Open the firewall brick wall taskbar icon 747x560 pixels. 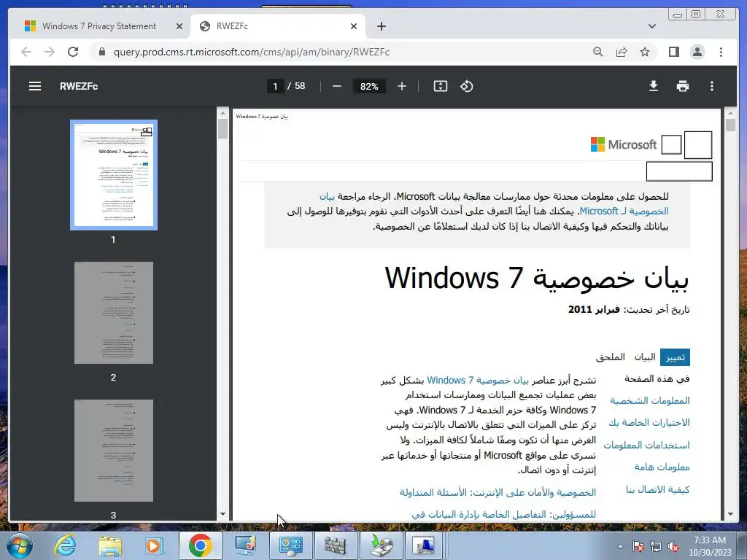[336, 545]
